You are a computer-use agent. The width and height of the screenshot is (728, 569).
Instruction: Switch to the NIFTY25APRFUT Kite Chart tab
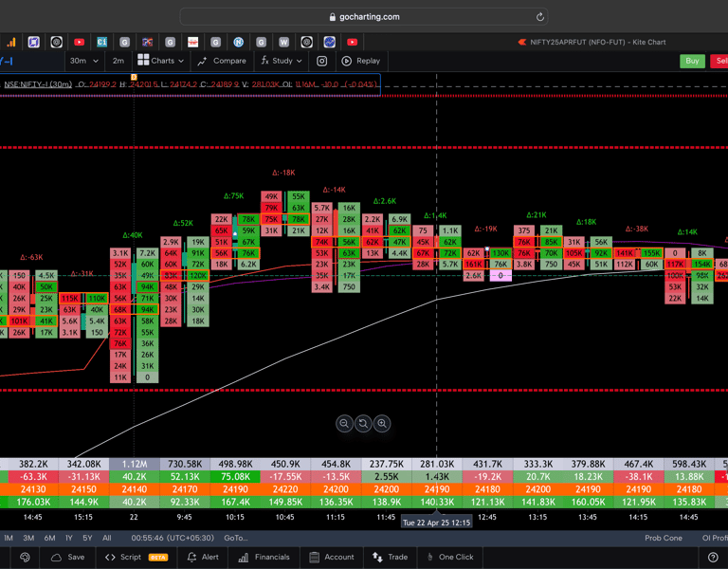(591, 43)
